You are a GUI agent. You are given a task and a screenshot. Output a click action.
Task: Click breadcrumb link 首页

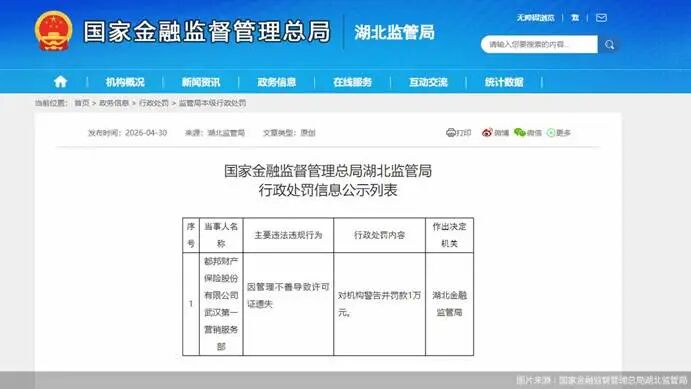[x=82, y=103]
